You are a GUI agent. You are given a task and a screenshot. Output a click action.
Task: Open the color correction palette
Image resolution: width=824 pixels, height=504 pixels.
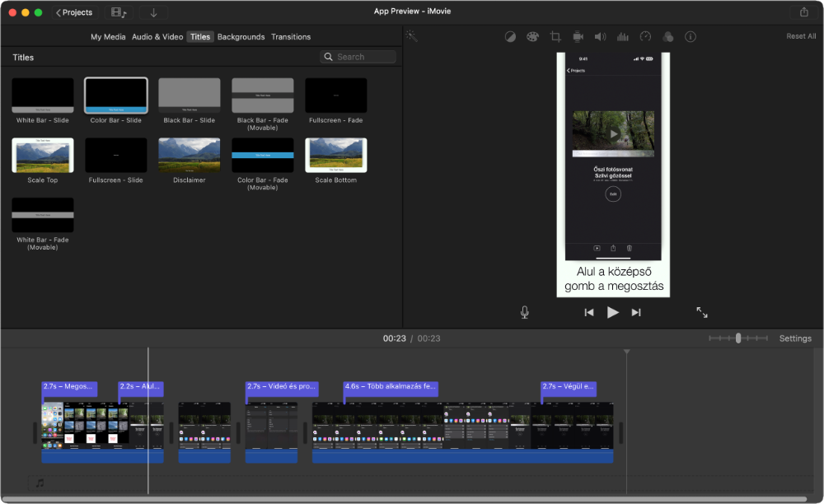533,37
